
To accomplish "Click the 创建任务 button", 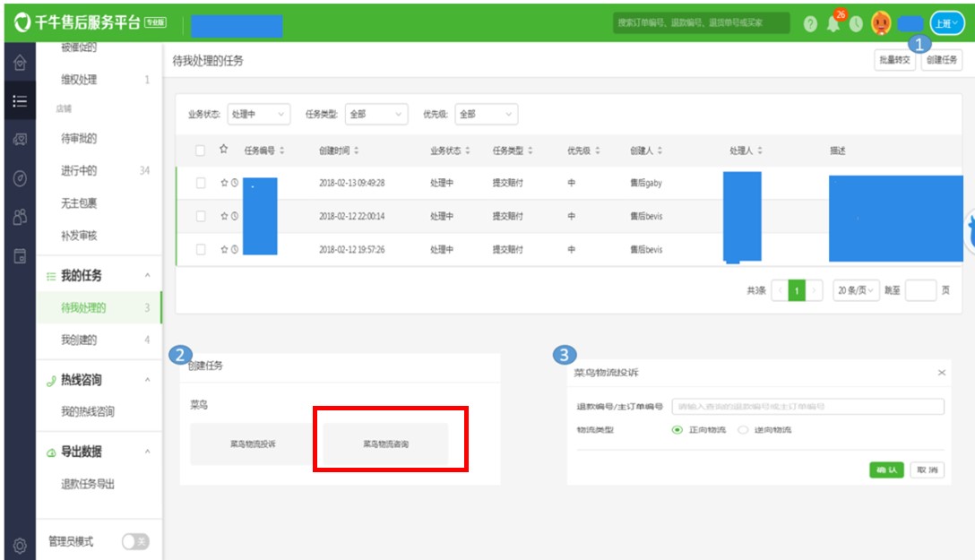I will tap(942, 60).
